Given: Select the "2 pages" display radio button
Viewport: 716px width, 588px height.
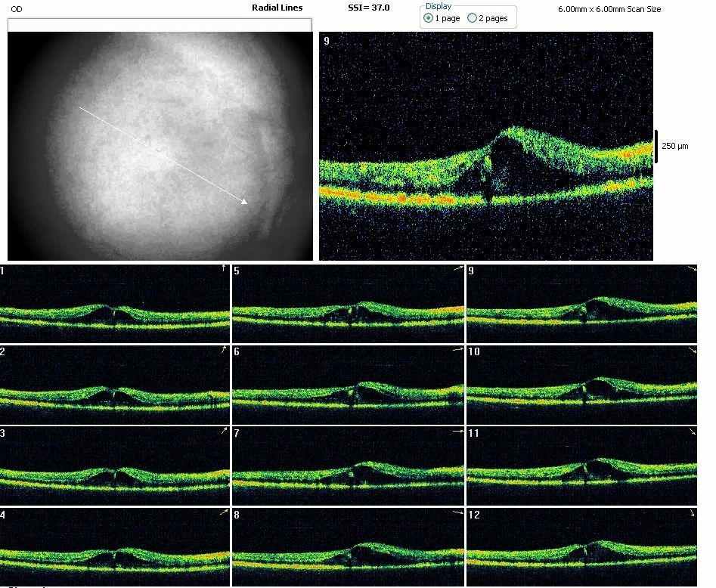Looking at the screenshot, I should click(473, 18).
